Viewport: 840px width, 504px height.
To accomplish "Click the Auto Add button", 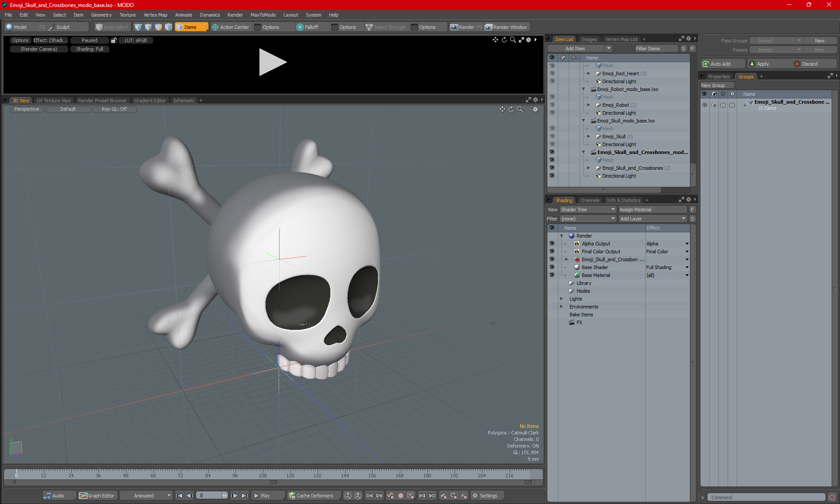I will click(x=723, y=64).
